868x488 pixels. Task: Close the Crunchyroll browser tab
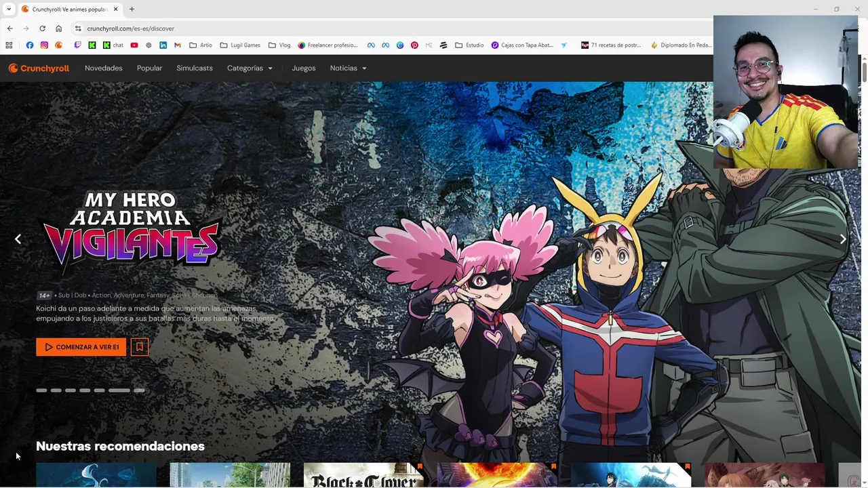tap(115, 9)
